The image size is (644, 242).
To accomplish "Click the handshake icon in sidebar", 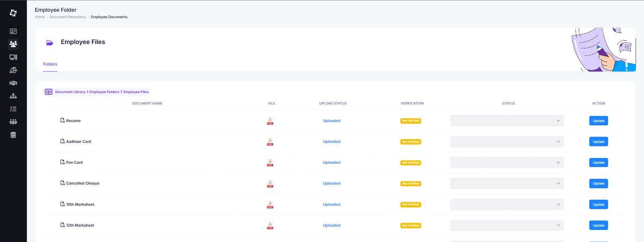I will (x=13, y=83).
